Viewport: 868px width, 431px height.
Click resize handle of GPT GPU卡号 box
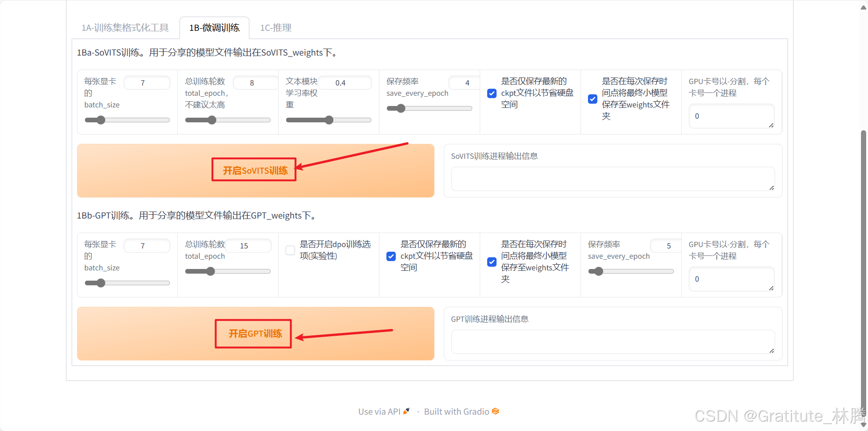[771, 288]
